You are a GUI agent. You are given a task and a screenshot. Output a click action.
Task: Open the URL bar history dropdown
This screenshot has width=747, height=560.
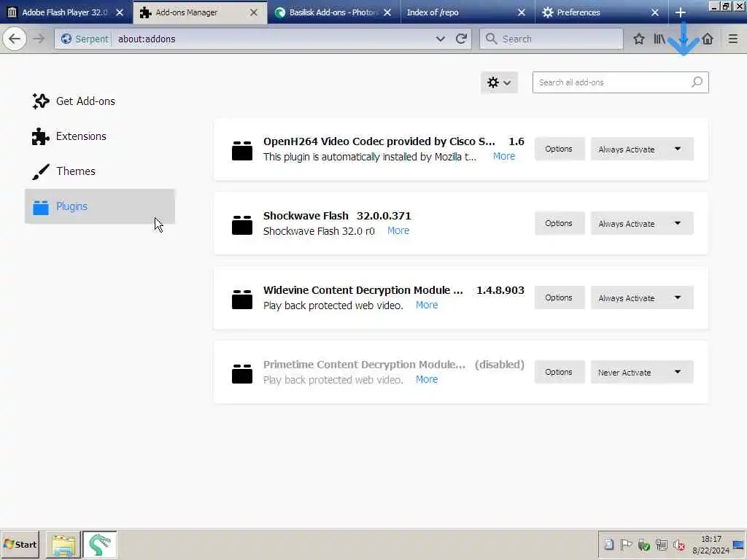(440, 39)
